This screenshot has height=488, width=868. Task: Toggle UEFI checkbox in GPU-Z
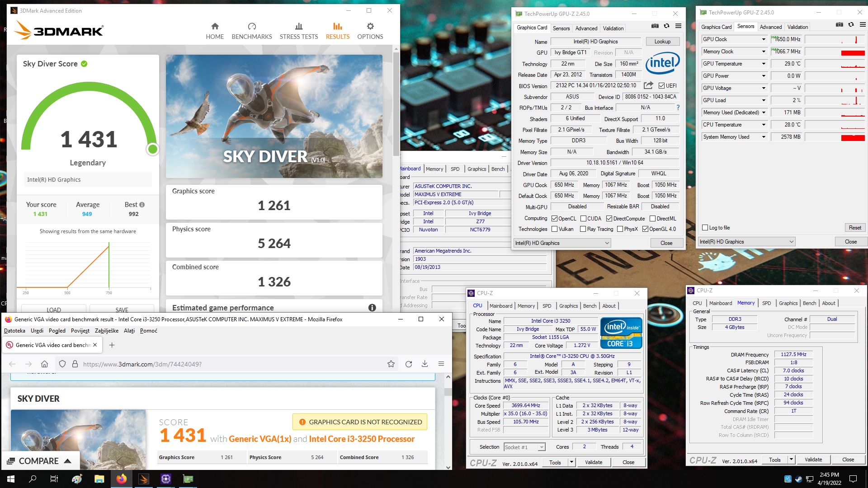point(661,86)
